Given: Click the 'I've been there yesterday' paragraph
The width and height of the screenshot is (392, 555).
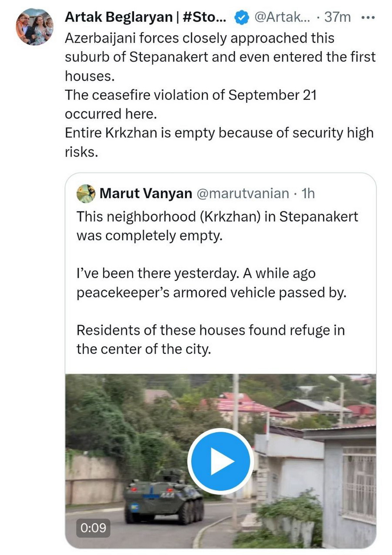Looking at the screenshot, I should tap(196, 274).
